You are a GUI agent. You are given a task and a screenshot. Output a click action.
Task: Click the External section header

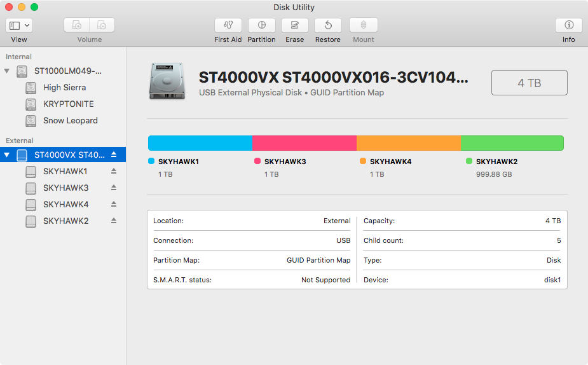click(x=20, y=141)
